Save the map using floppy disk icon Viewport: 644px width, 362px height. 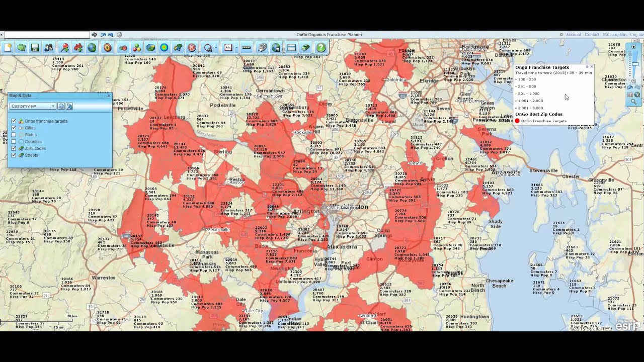click(x=35, y=48)
